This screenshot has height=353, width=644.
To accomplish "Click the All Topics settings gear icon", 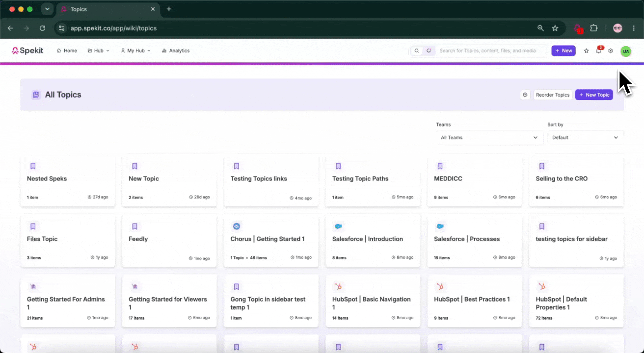I will [x=525, y=95].
